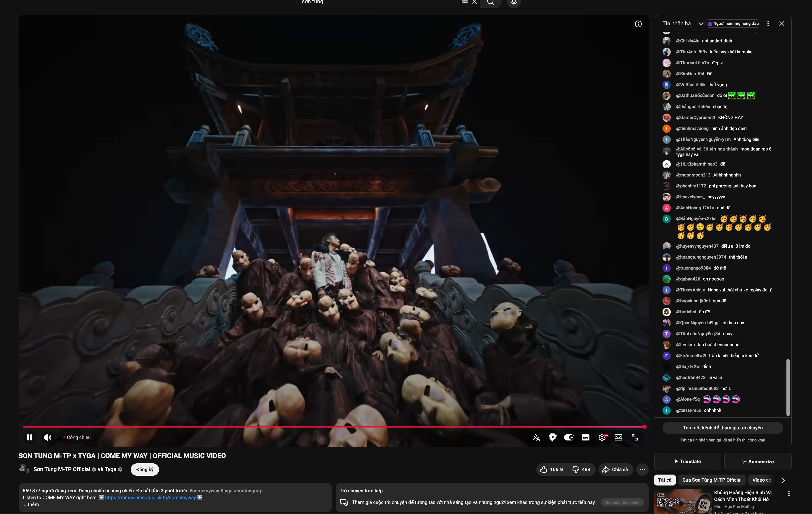Screen dimensions: 812x514
Task: Select the Tất cả filter chip
Action: pos(665,480)
